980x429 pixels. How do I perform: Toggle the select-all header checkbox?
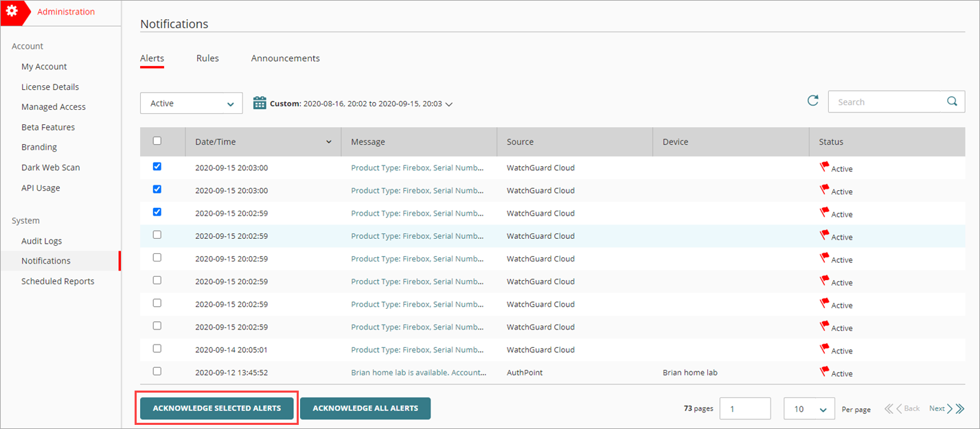pyautogui.click(x=157, y=141)
